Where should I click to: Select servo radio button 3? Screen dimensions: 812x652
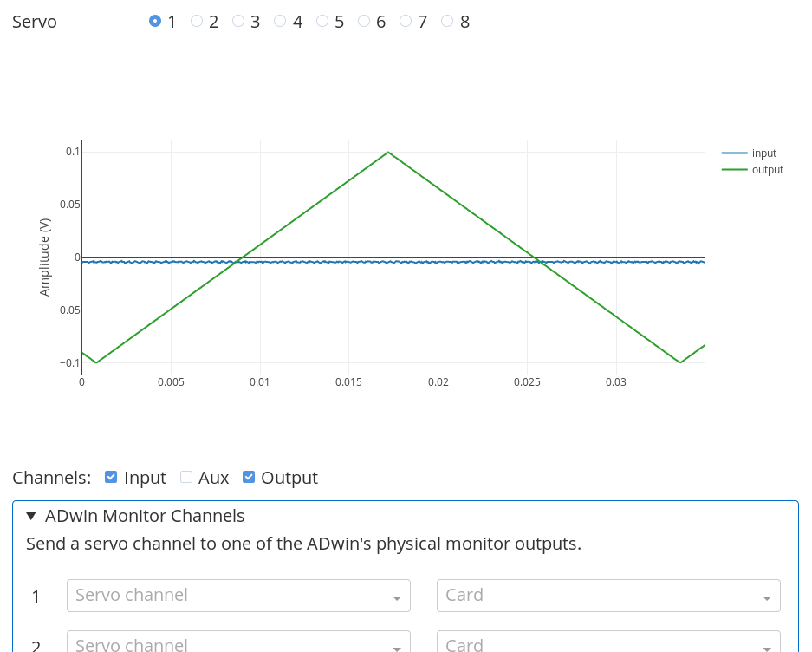pyautogui.click(x=238, y=21)
